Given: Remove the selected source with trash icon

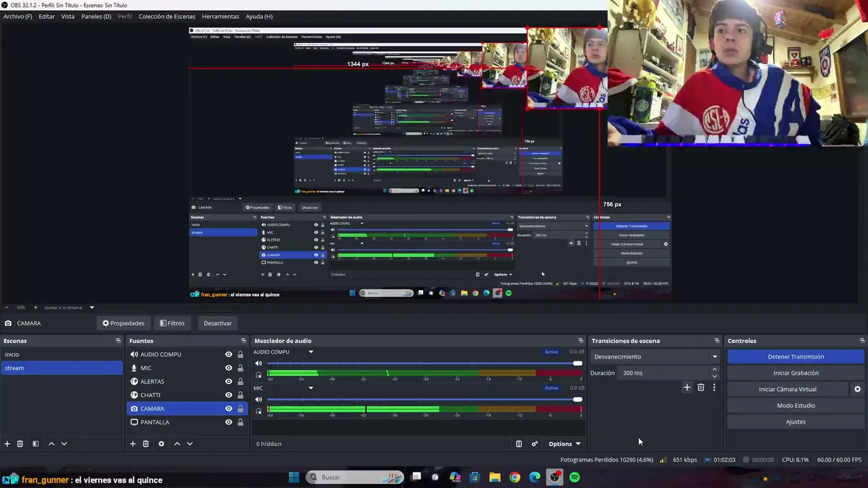Looking at the screenshot, I should [x=146, y=444].
